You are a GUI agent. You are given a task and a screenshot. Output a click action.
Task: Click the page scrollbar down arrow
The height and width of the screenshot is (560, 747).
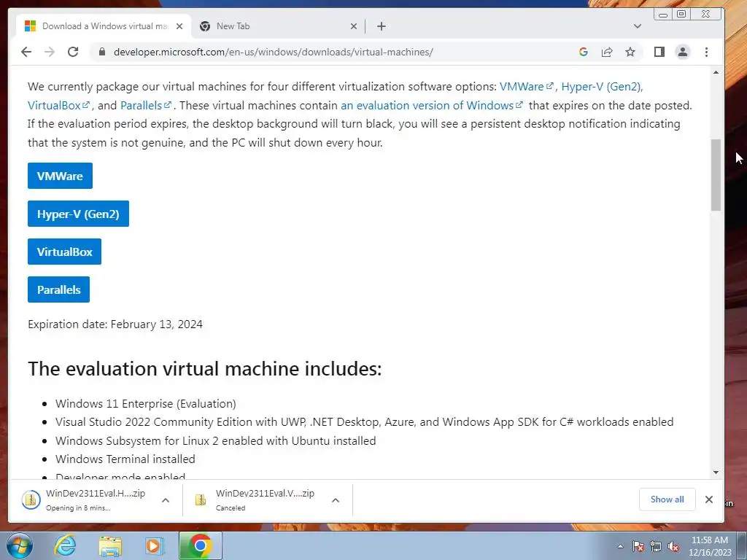point(716,472)
